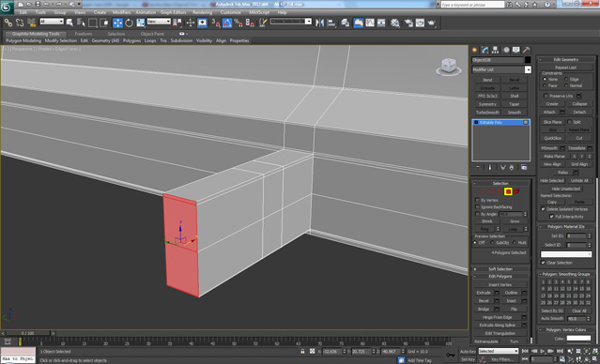Open the Modifiers menu
600x364 pixels.
(122, 12)
